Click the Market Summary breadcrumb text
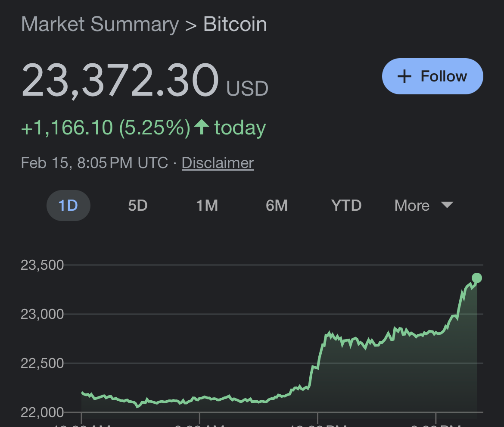 click(100, 25)
